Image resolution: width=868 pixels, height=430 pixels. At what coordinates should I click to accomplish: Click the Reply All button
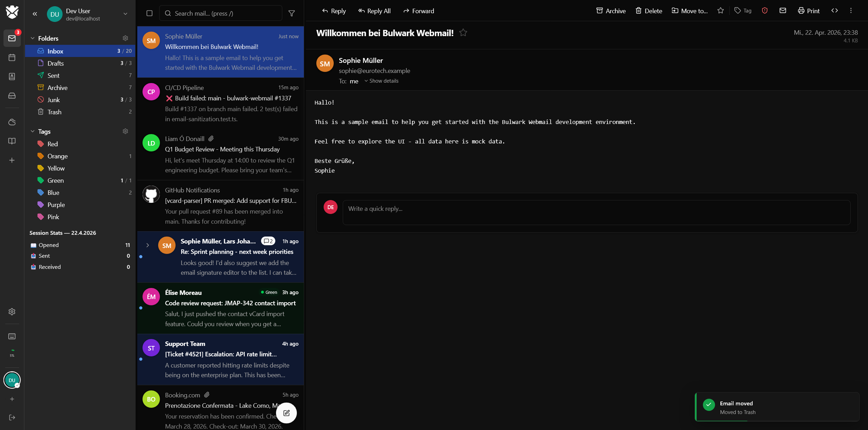(374, 11)
